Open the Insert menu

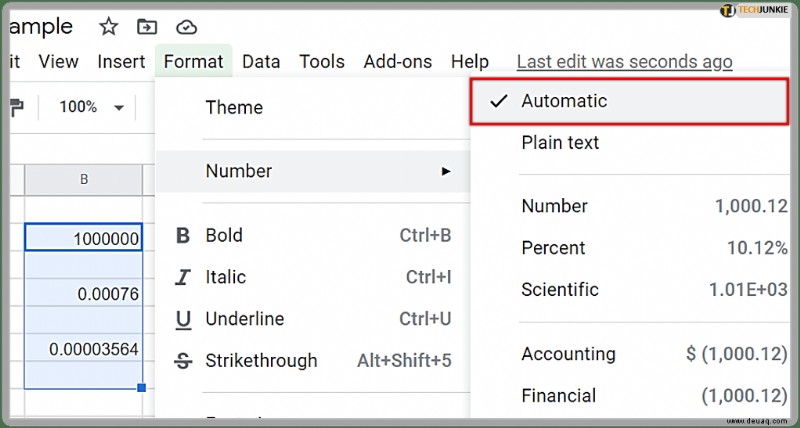click(x=121, y=62)
